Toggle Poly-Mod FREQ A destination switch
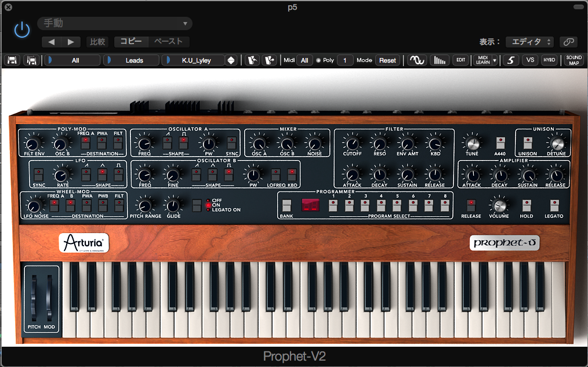 pos(85,143)
